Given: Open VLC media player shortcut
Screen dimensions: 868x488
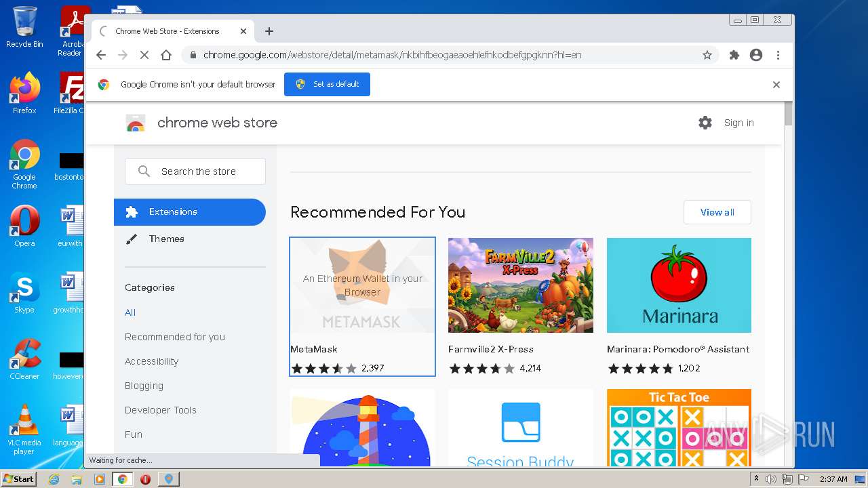Looking at the screenshot, I should click(24, 430).
